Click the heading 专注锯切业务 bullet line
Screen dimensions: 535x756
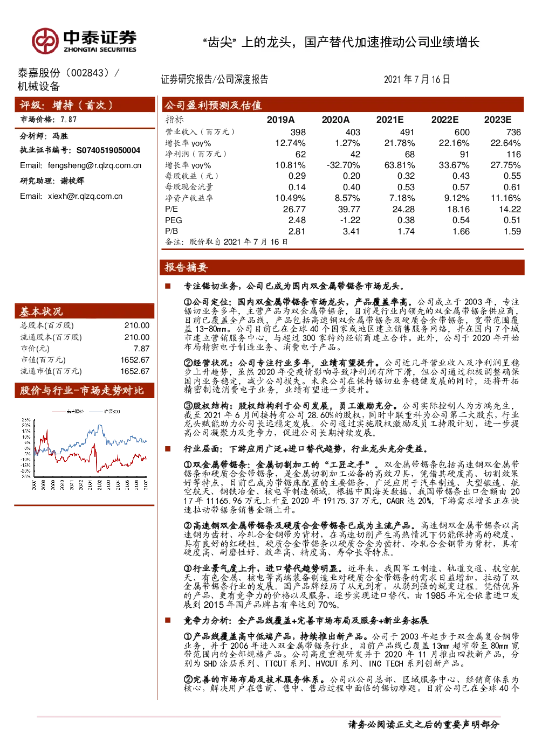pos(294,286)
